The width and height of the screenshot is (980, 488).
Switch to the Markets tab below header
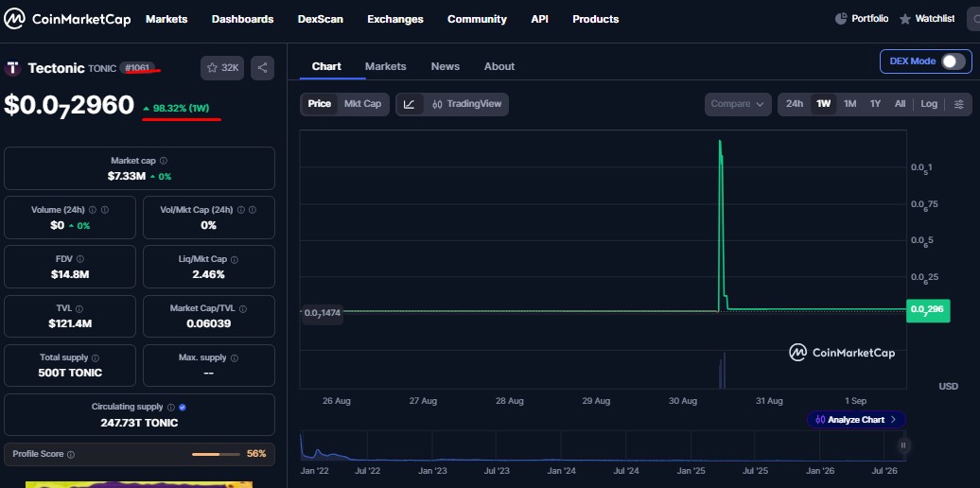[x=386, y=66]
